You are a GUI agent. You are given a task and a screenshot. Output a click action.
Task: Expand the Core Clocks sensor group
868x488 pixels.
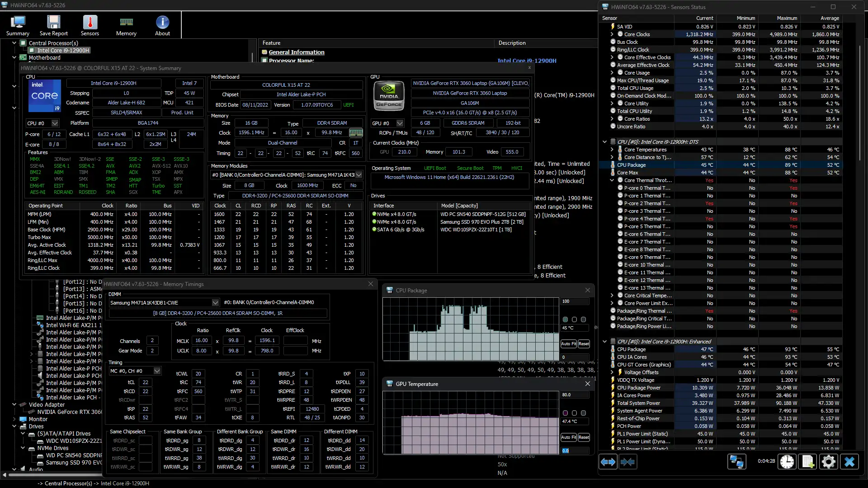(612, 34)
